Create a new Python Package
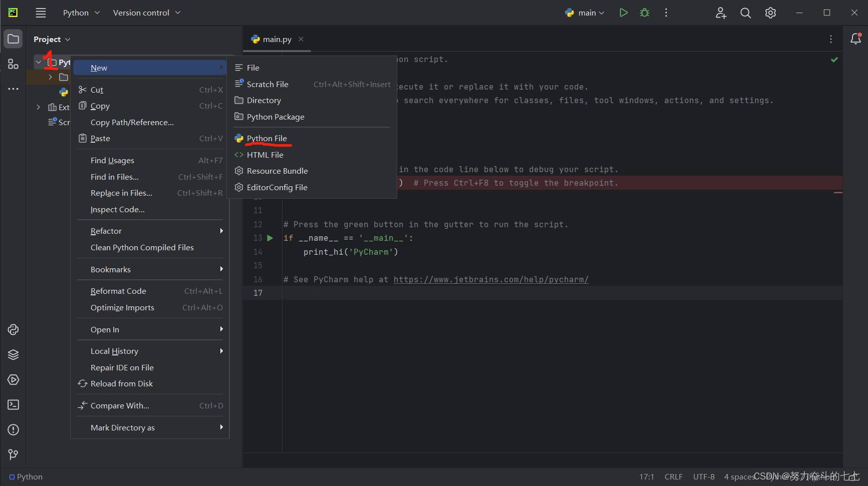The image size is (868, 486). (x=312, y=117)
